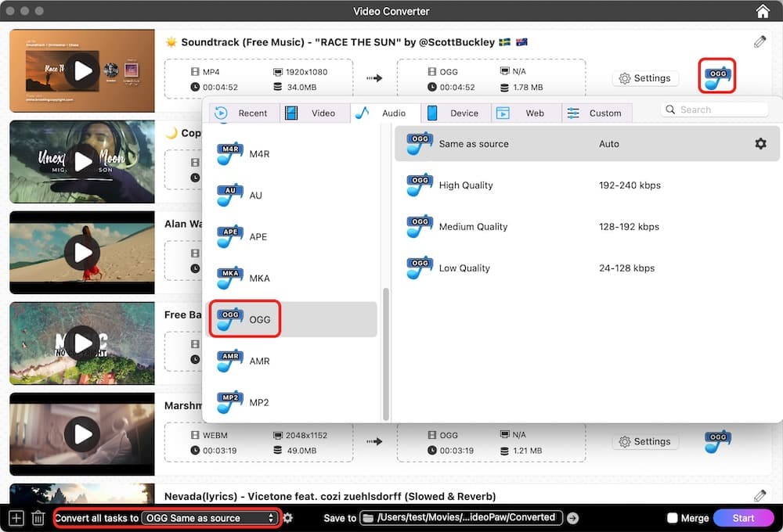This screenshot has height=532, width=783.
Task: Select the MKA format icon
Action: click(229, 278)
